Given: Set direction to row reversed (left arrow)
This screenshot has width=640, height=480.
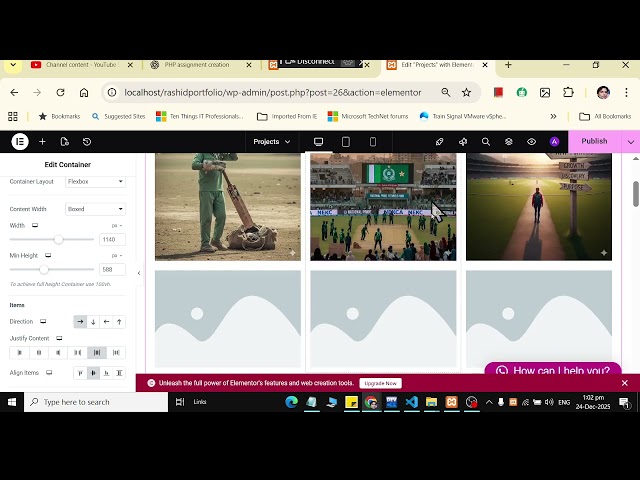Looking at the screenshot, I should pyautogui.click(x=107, y=322).
